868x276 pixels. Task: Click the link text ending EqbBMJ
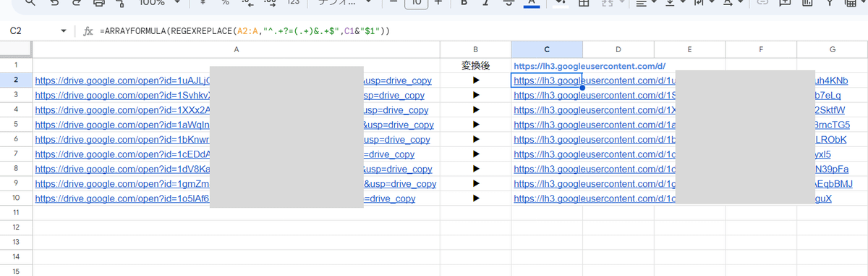[x=834, y=183]
